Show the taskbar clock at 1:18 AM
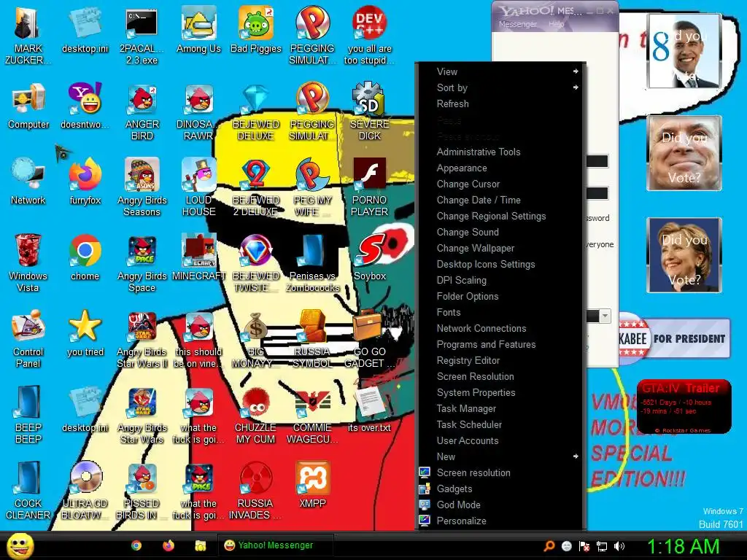 click(683, 546)
